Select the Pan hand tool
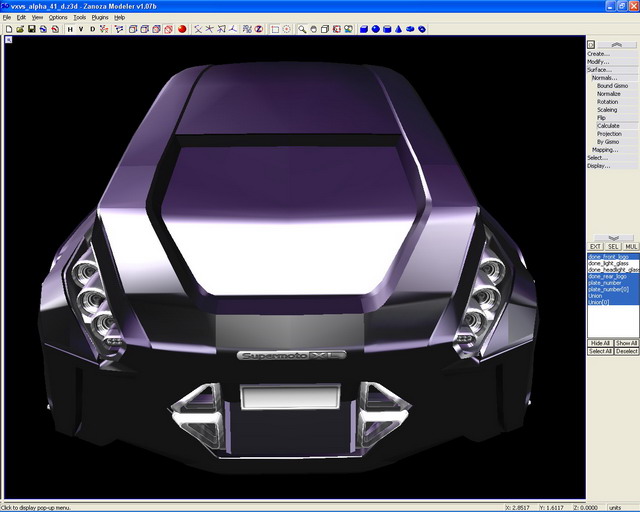The height and width of the screenshot is (512, 640). [x=313, y=29]
